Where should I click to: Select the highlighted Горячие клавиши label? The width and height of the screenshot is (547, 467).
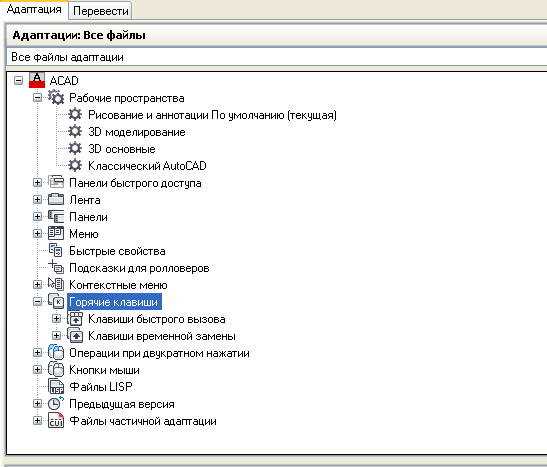pos(114,302)
